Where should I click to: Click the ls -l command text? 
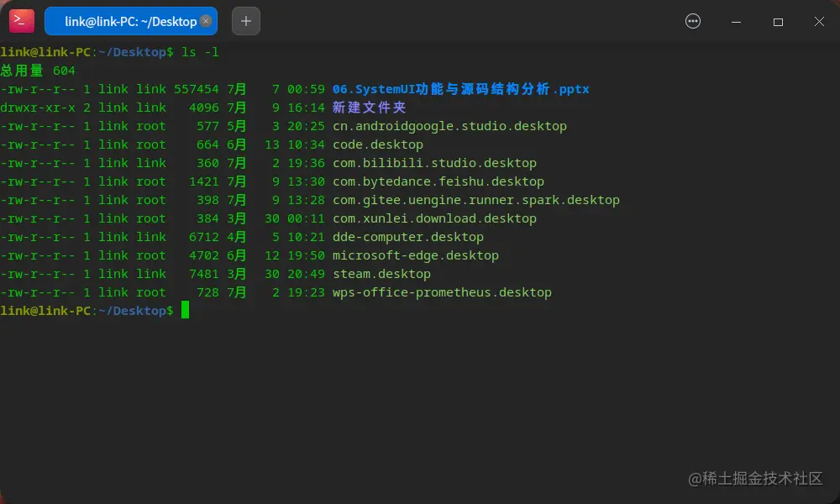coord(200,52)
